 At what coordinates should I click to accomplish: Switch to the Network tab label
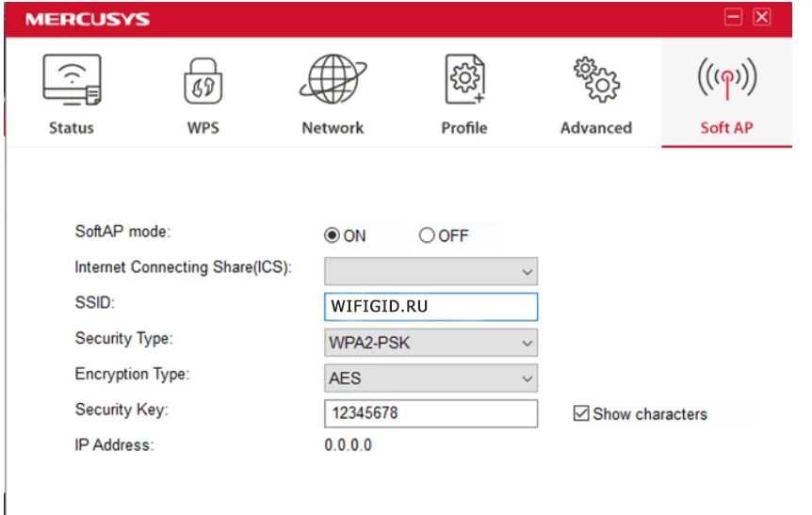(333, 128)
